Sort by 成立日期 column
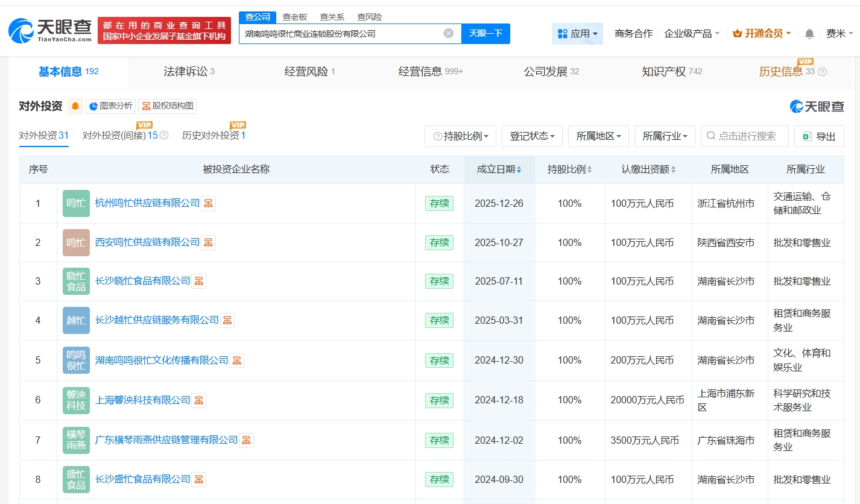860x504 pixels. pos(499,169)
